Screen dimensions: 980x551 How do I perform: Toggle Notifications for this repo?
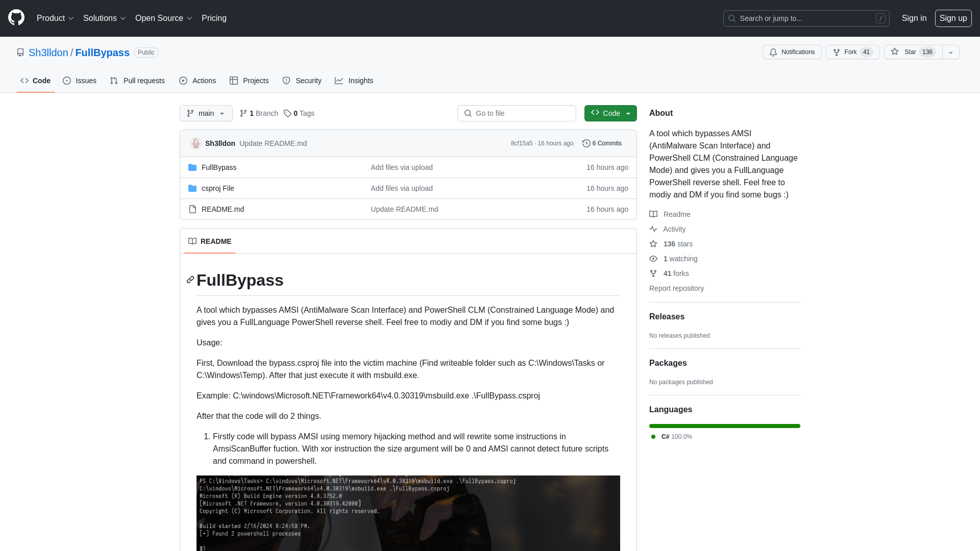click(792, 52)
